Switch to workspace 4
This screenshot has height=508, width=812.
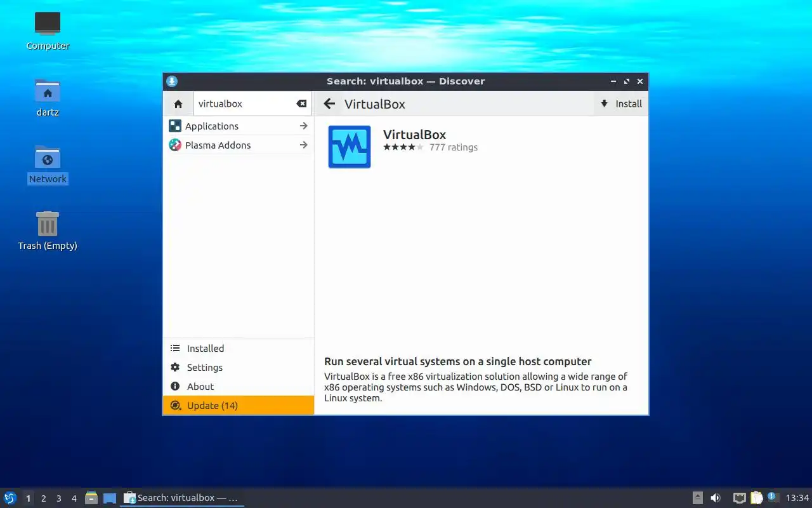click(x=74, y=498)
